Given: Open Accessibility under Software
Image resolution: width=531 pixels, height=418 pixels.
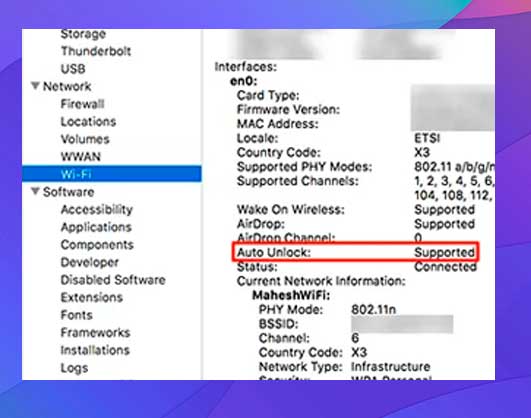Looking at the screenshot, I should point(97,210).
